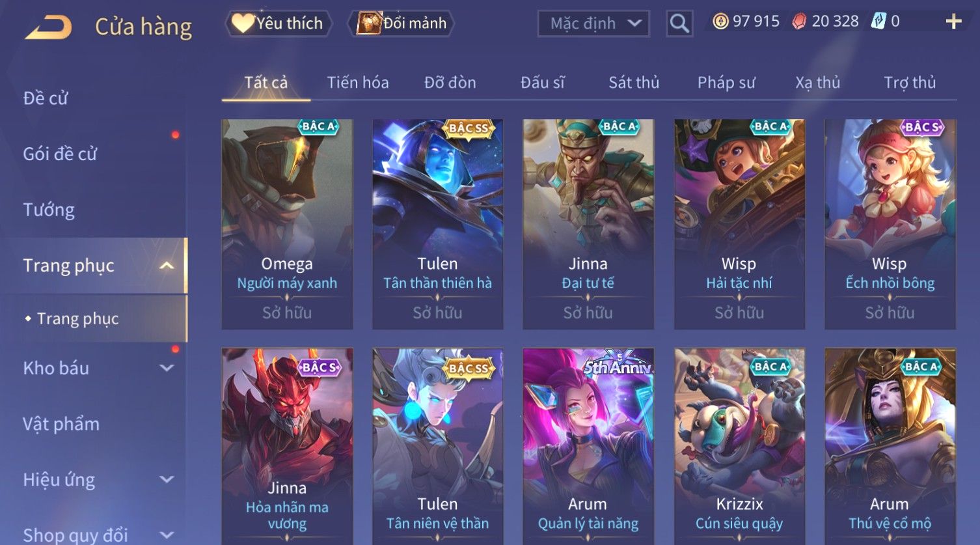
Task: Switch to the Sát thủ tab
Action: coord(634,83)
